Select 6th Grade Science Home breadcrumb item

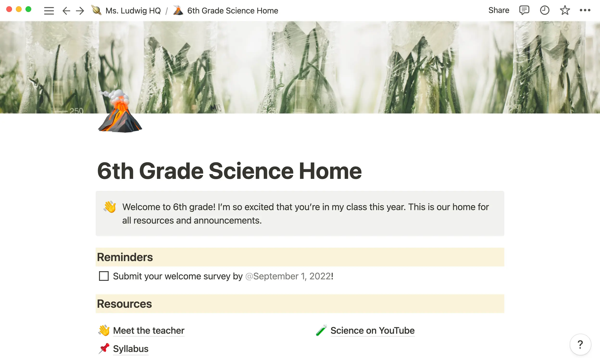[232, 11]
